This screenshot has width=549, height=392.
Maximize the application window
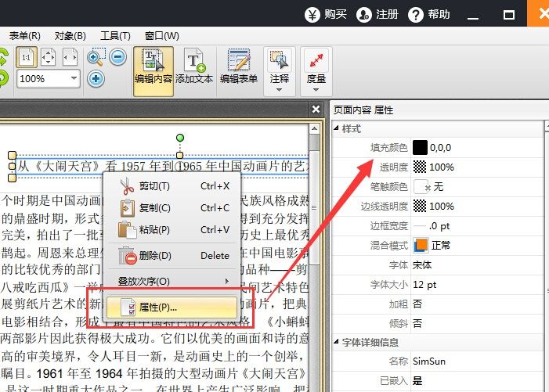(x=509, y=15)
